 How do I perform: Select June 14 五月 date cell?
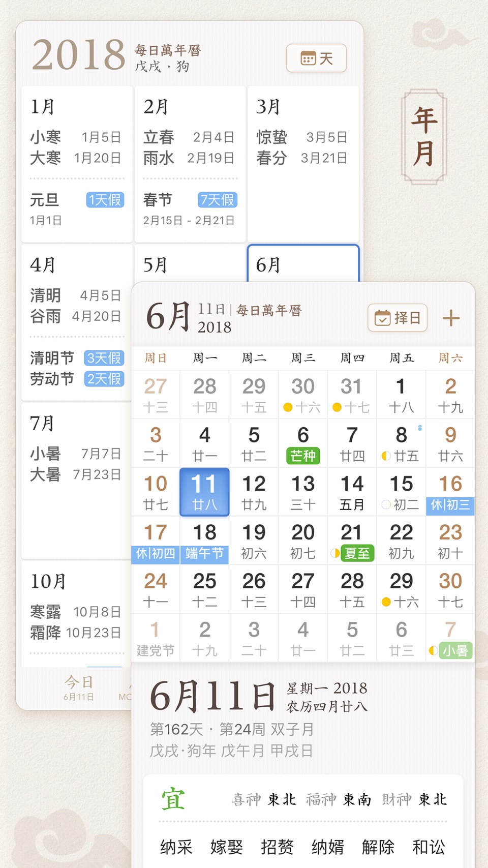point(352,492)
